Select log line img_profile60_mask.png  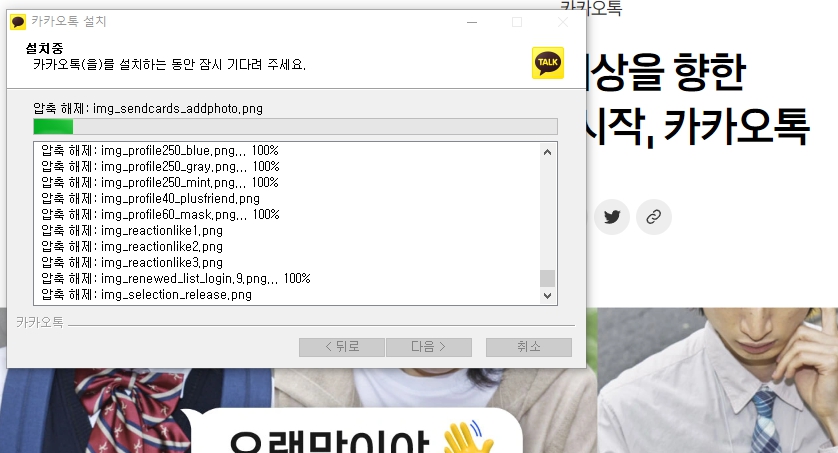[x=160, y=214]
